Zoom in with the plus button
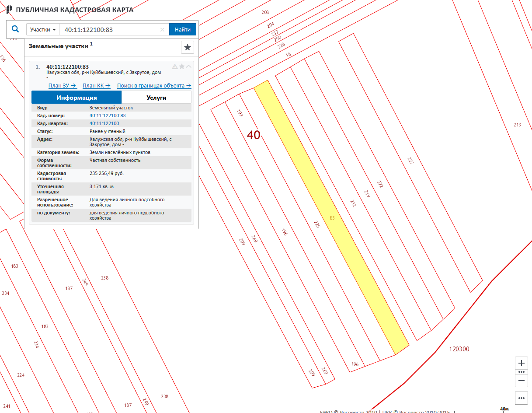Viewport: 532px width, 413px height. [521, 363]
